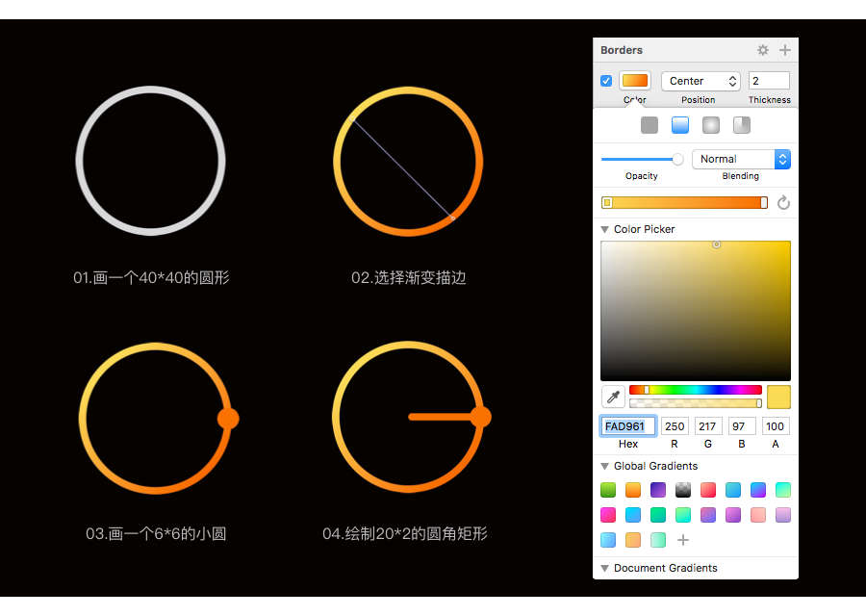Select the linear gradient fill type
Image resolution: width=866 pixels, height=616 pixels.
[x=680, y=125]
